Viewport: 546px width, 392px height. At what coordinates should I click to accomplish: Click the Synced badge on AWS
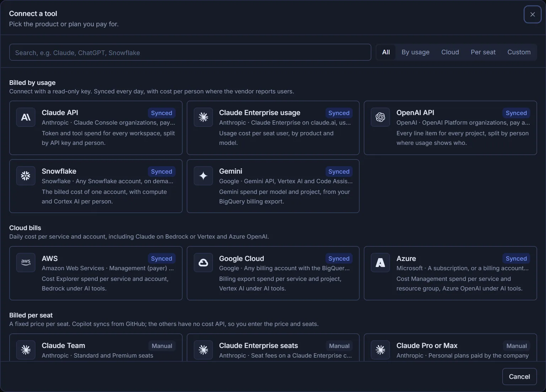click(x=161, y=258)
